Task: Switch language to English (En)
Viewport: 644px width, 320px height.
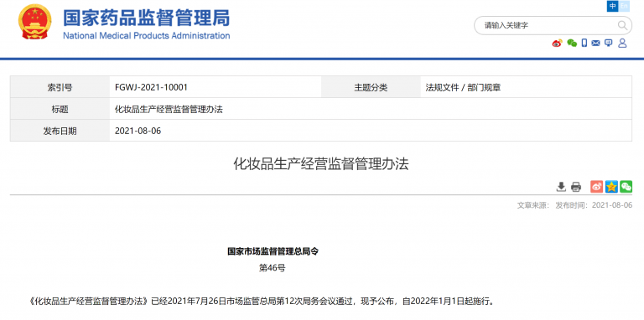Action: pyautogui.click(x=624, y=6)
